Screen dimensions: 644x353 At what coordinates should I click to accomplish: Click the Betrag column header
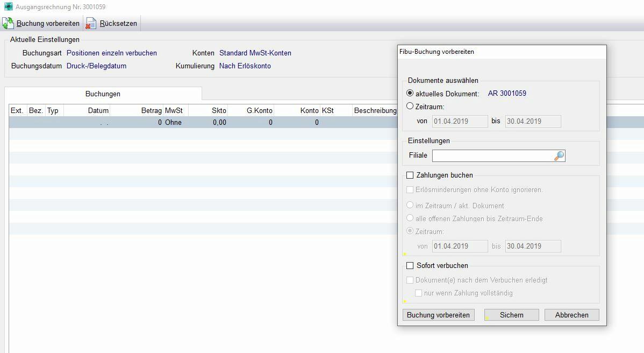click(151, 110)
